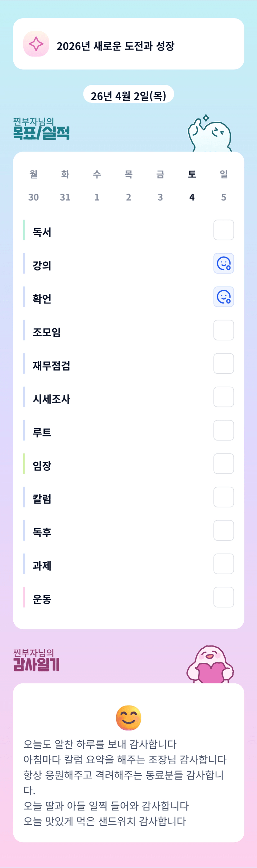The width and height of the screenshot is (257, 868).
Task: Click the gratitude diary text entry
Action: pyautogui.click(x=125, y=782)
